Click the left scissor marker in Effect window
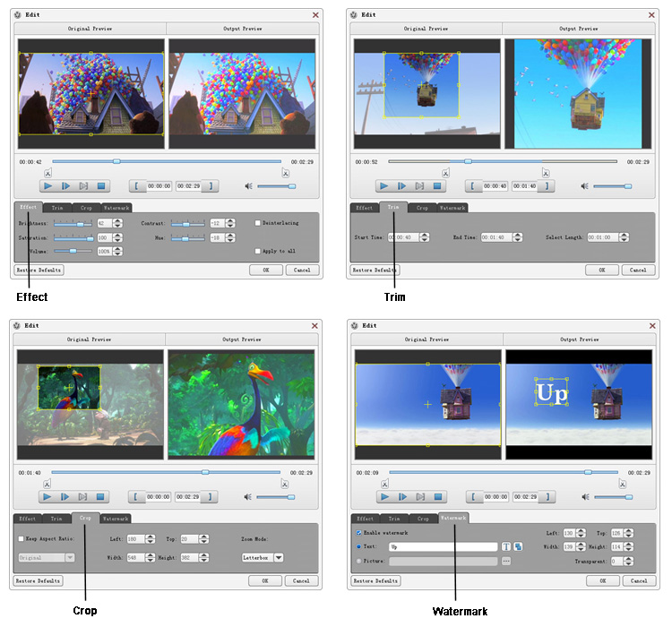The width and height of the screenshot is (672, 627). coord(48,173)
